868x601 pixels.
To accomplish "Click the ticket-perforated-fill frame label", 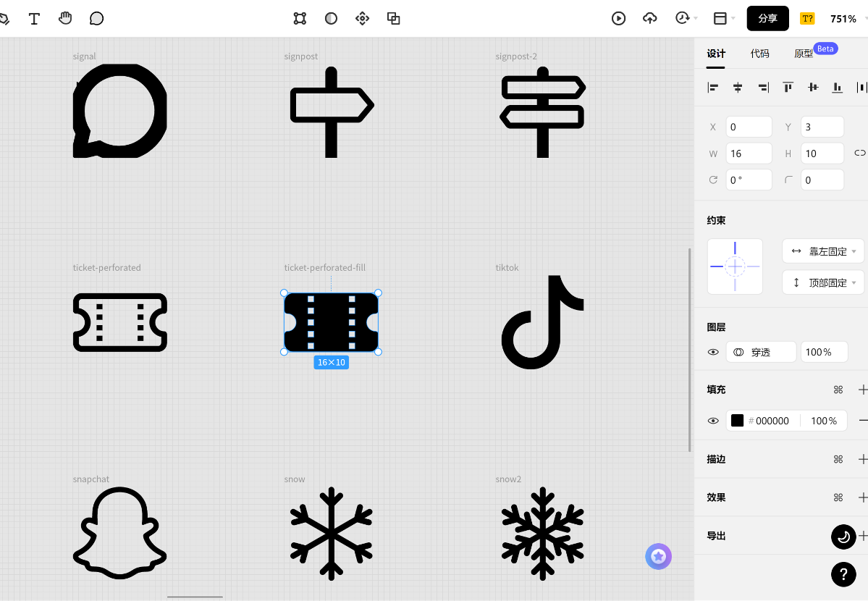I will click(325, 267).
